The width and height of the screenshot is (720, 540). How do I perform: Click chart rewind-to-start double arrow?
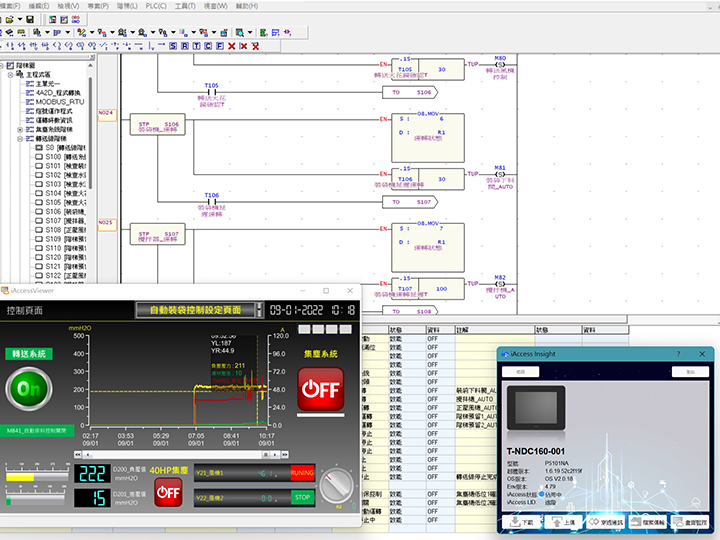pyautogui.click(x=78, y=455)
